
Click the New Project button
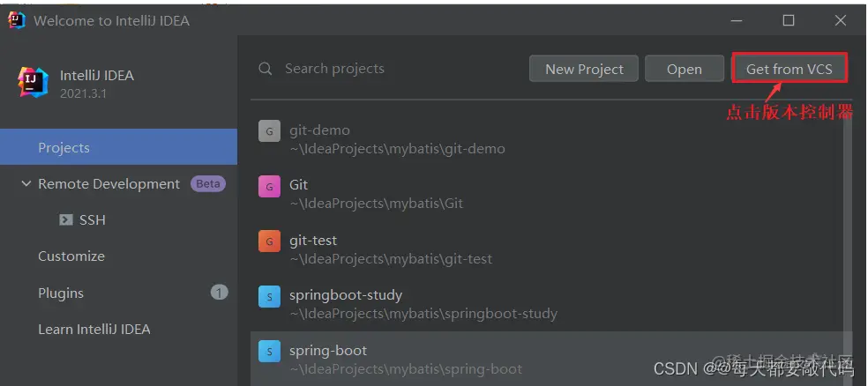(584, 69)
